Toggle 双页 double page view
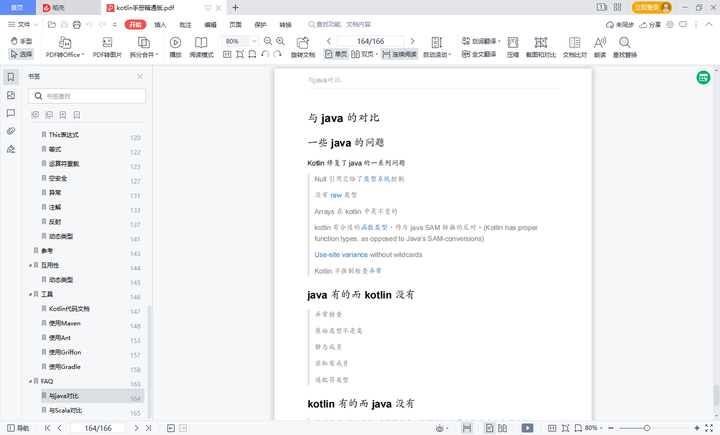The width and height of the screenshot is (720, 435). click(365, 54)
